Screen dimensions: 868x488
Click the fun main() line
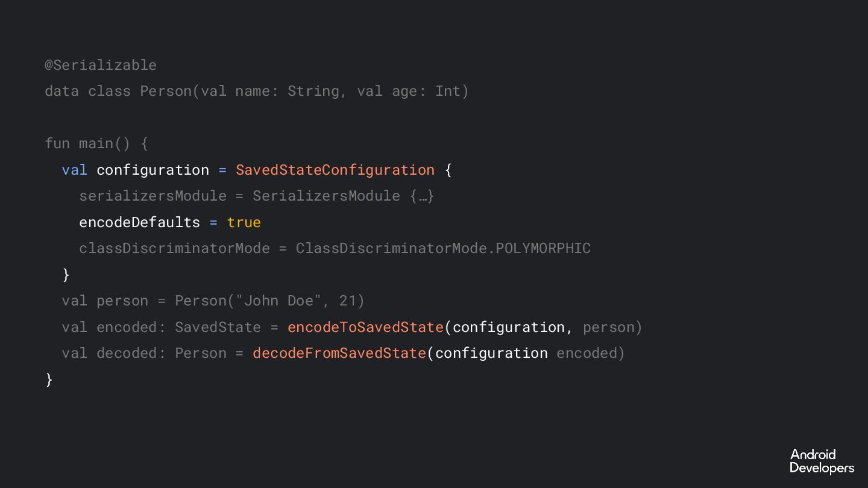tap(96, 143)
